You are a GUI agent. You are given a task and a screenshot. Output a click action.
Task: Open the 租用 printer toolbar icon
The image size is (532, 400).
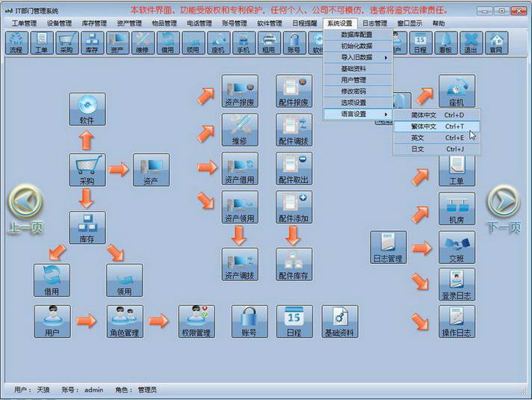pos(269,43)
